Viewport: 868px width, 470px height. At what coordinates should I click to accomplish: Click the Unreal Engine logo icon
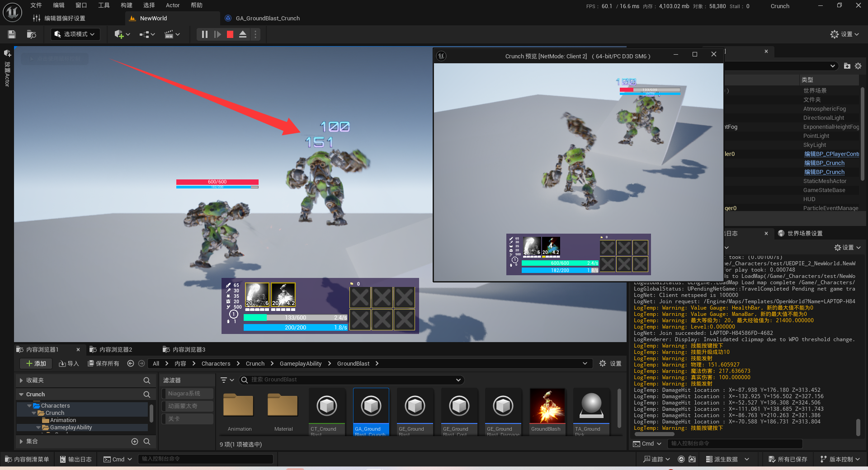pyautogui.click(x=12, y=12)
